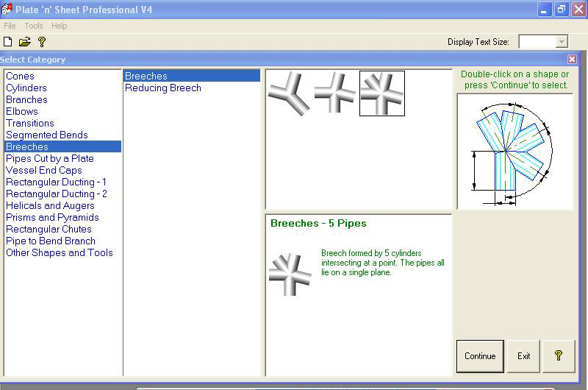Click the question mark help button near Exit
The height and width of the screenshot is (390, 588).
click(559, 356)
